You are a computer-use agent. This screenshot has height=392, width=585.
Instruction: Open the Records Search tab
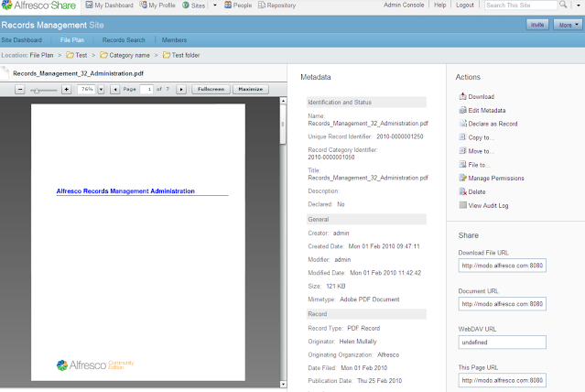click(124, 40)
